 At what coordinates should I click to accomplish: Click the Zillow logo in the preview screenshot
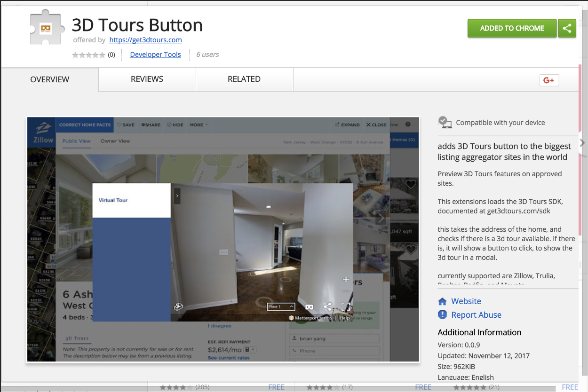[42, 133]
